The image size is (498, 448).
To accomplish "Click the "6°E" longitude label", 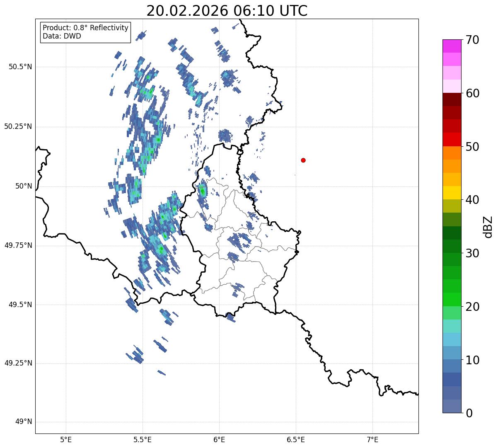I will pyautogui.click(x=219, y=439).
